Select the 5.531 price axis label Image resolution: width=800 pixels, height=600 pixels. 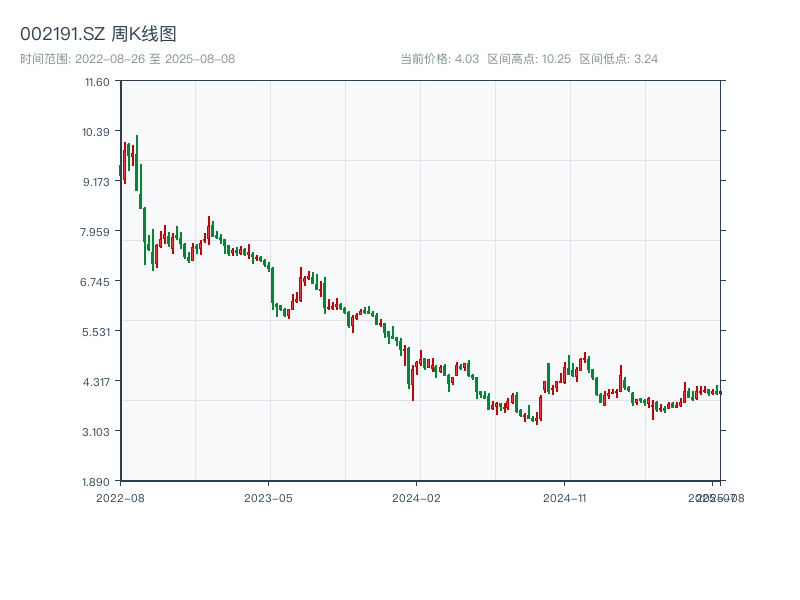click(97, 331)
